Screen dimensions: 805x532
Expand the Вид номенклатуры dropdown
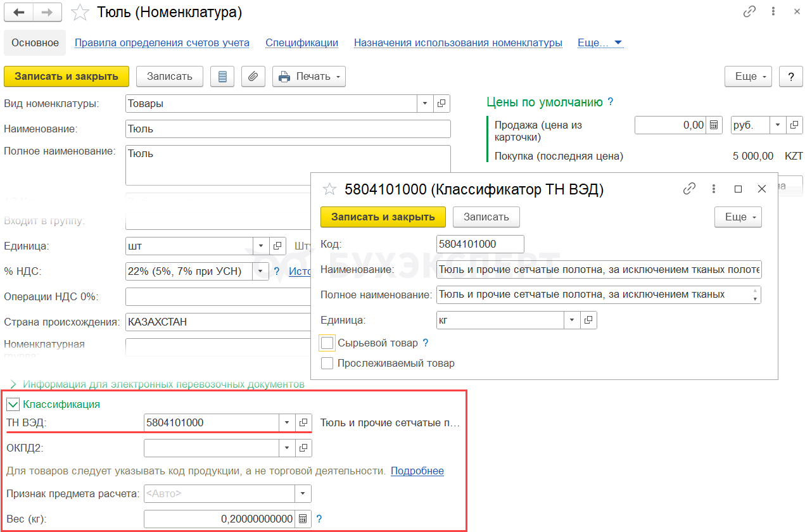pos(426,103)
